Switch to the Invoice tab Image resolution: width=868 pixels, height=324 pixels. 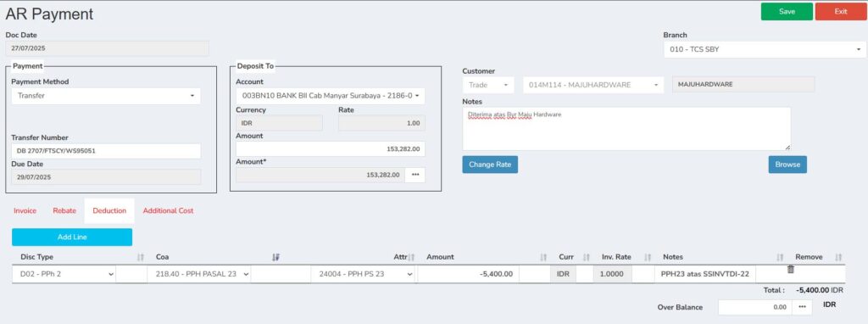pos(25,210)
